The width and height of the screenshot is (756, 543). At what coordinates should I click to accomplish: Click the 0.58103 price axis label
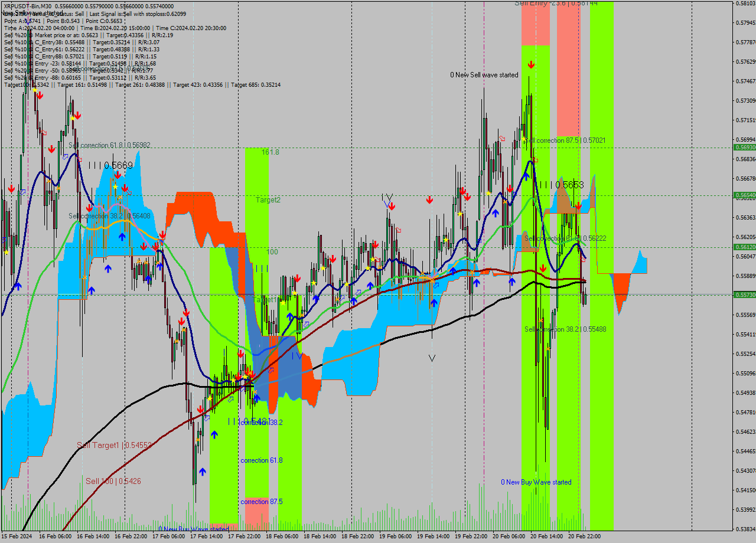tap(745, 4)
